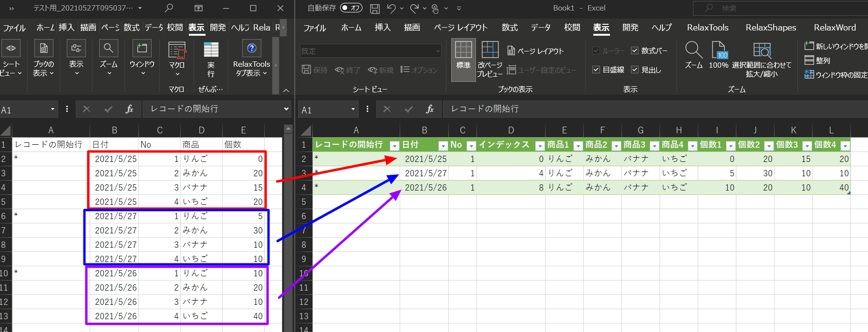Expand the Name Box dropdown in right window
Screen dimensions: 868x332
coord(353,109)
